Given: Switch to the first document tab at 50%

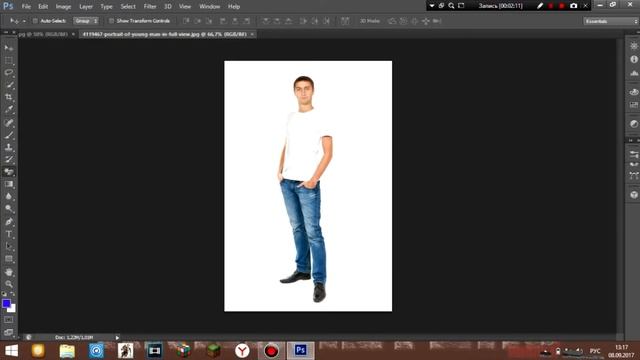Looking at the screenshot, I should tap(43, 34).
